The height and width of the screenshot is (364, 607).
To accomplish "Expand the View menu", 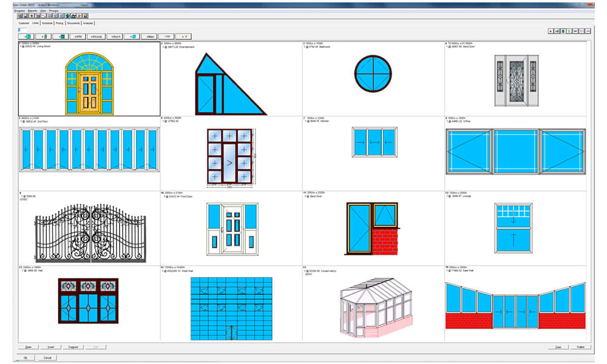I will coord(42,11).
